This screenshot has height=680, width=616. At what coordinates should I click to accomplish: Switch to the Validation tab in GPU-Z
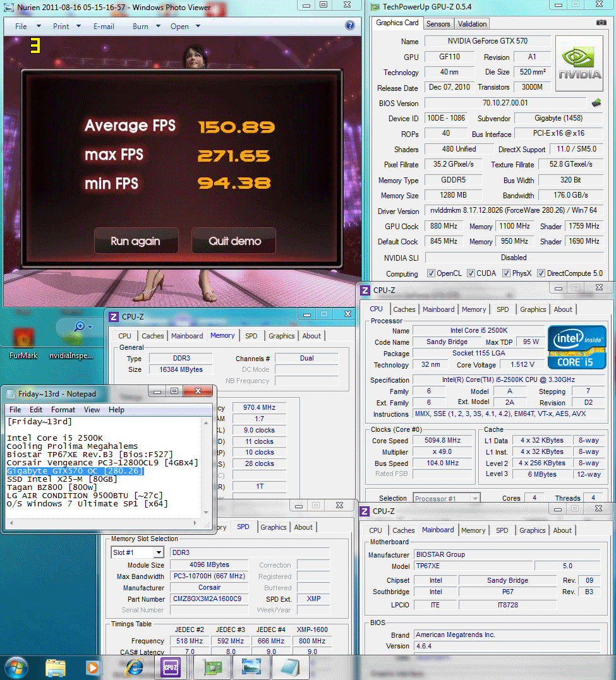[x=472, y=24]
